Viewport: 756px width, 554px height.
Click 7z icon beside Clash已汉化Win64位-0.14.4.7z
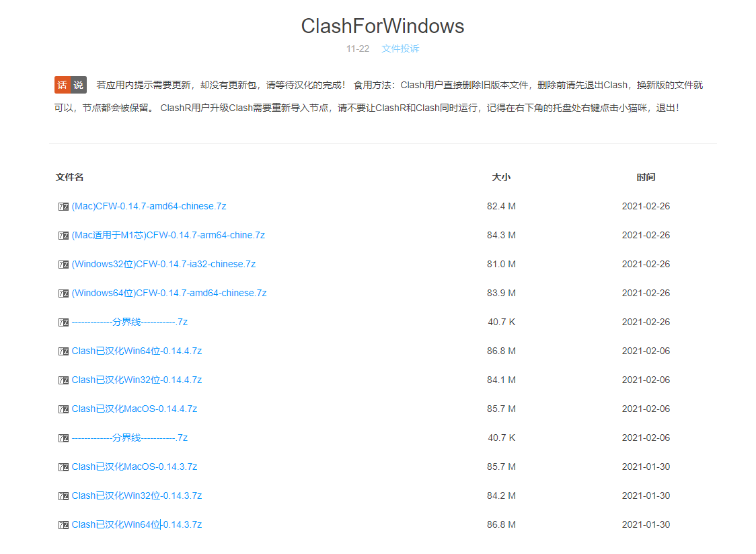(63, 351)
